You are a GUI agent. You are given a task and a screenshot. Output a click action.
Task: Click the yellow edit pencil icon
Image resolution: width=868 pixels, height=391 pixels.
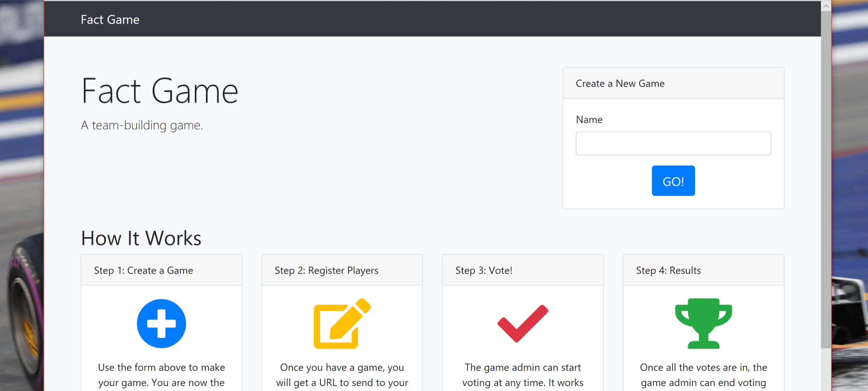342,323
